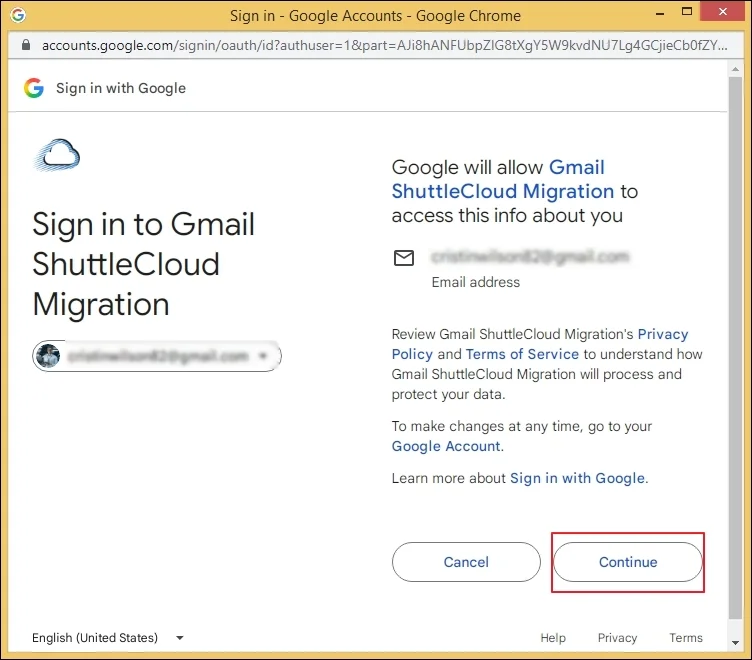This screenshot has width=752, height=660.
Task: Click the ShuttleCloud cloud logo
Action: click(58, 155)
